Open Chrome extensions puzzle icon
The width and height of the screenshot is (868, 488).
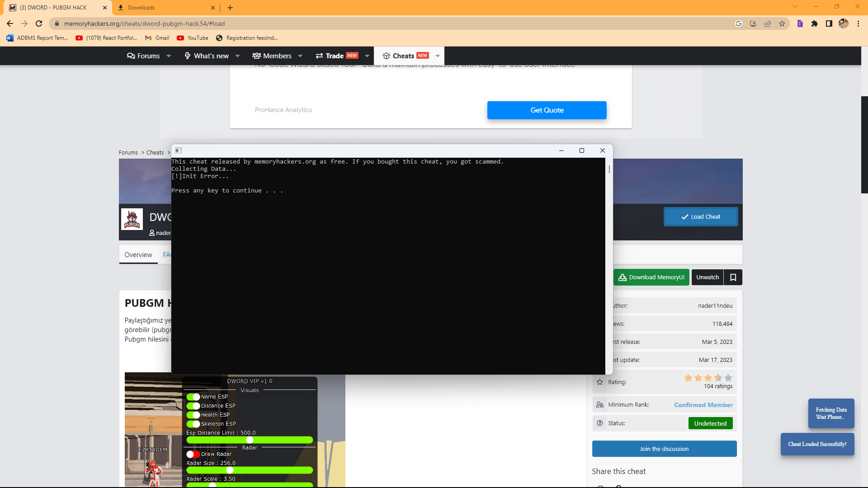pos(815,23)
